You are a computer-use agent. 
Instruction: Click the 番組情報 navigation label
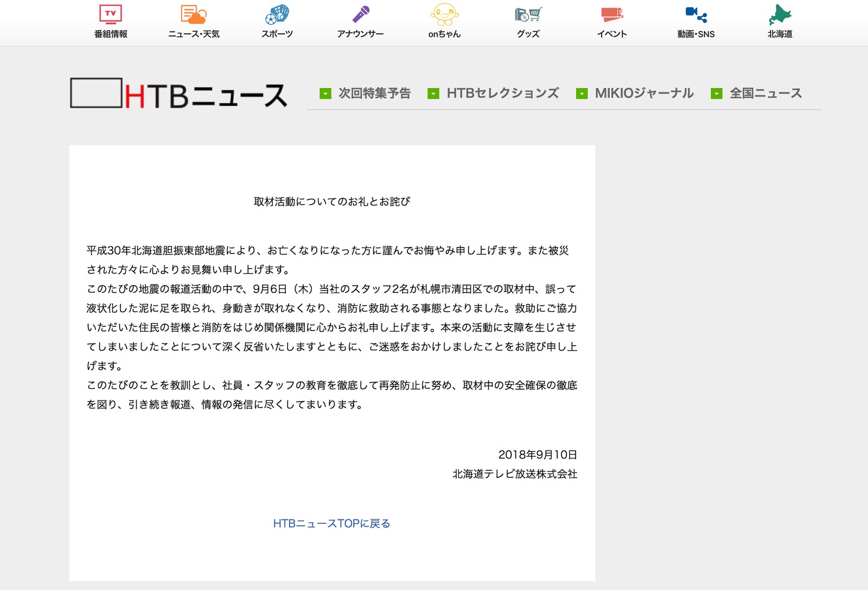click(x=111, y=34)
